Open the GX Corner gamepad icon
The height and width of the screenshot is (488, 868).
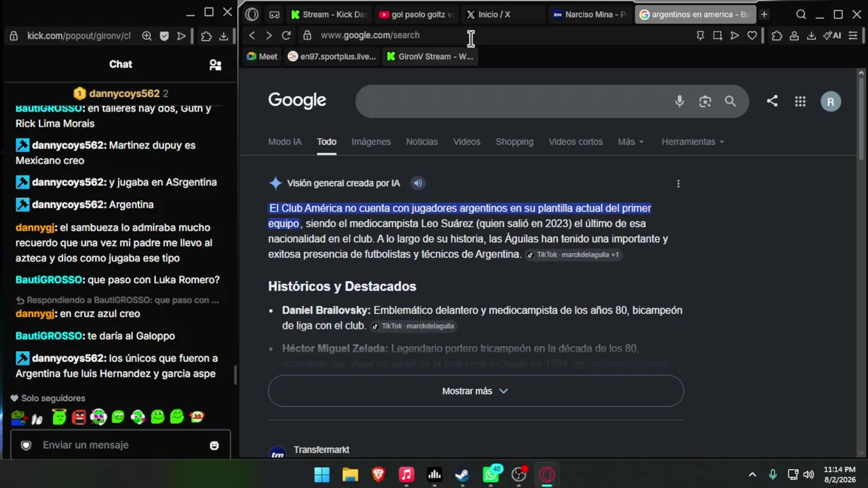click(x=274, y=14)
